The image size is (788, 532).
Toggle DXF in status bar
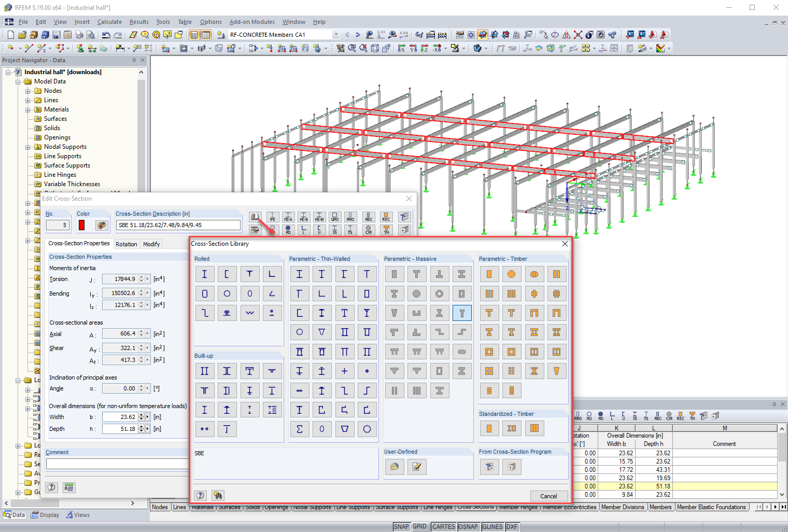[x=512, y=527]
